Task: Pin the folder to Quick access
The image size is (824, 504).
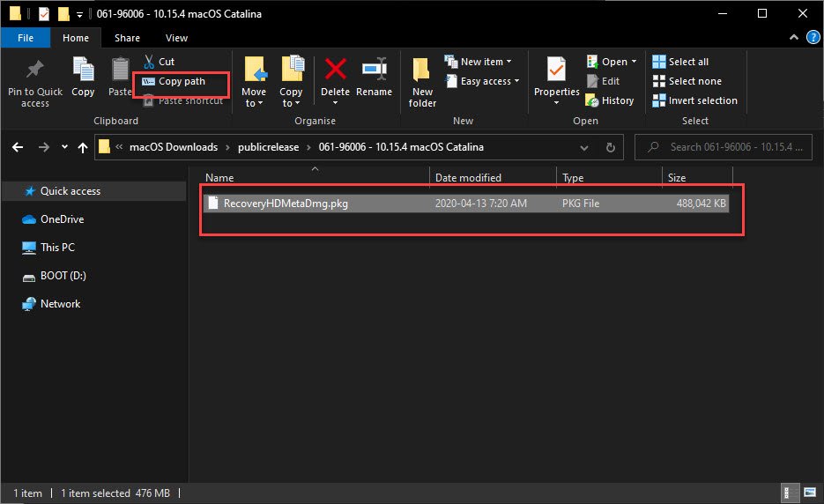Action: click(35, 82)
